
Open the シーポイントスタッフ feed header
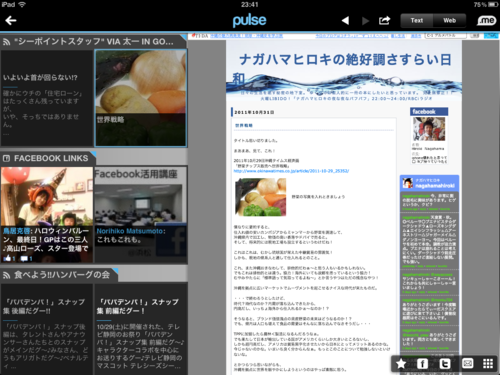[x=93, y=41]
